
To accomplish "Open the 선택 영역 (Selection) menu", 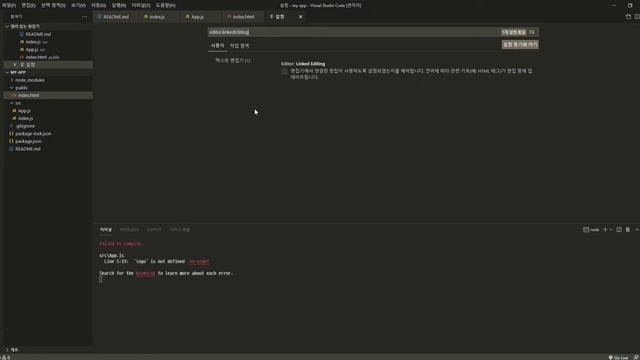I will coord(53,5).
